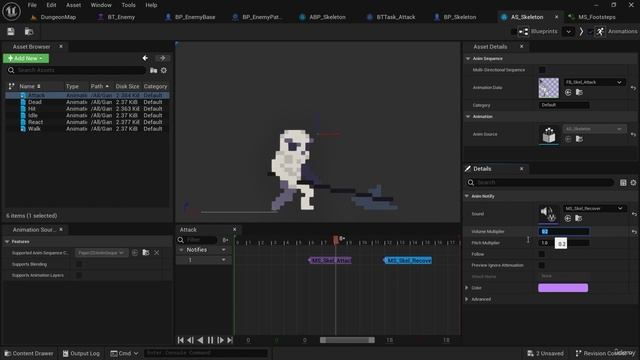Play the animation in reverse
This screenshot has width=640, height=360.
pyautogui.click(x=200, y=340)
